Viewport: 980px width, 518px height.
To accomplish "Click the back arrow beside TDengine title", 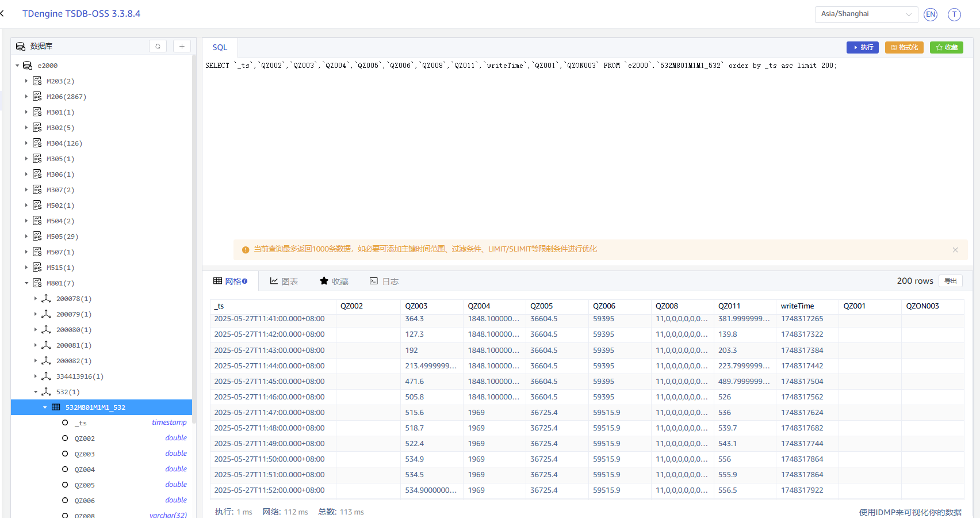I will pos(2,13).
